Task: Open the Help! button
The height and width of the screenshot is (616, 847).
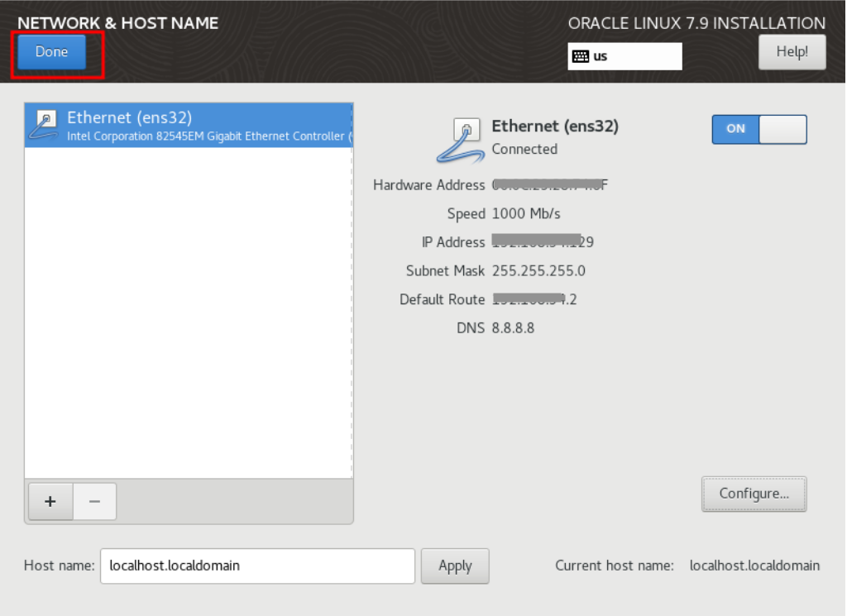Action: (792, 52)
